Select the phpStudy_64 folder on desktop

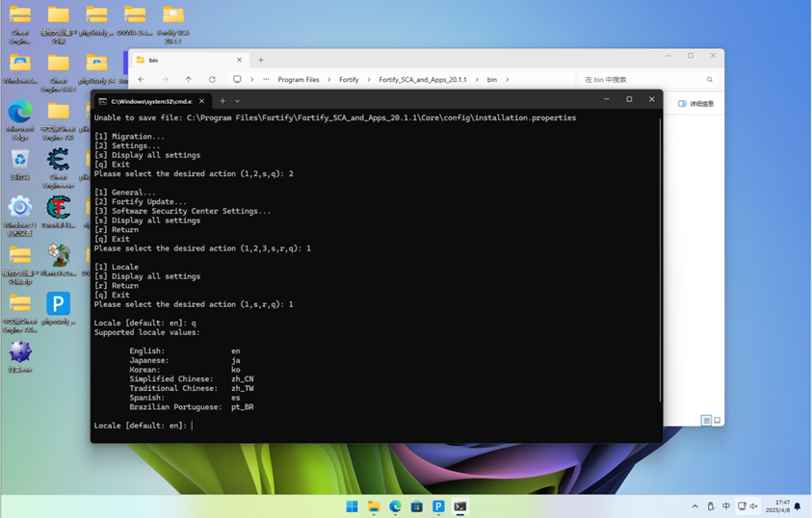97,69
